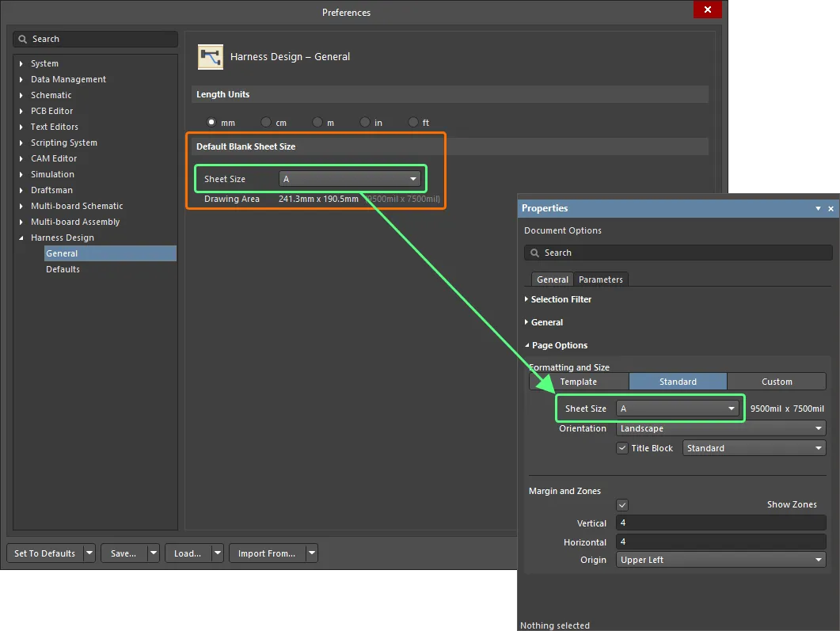Image resolution: width=840 pixels, height=631 pixels.
Task: Select the Template formatting mode
Action: (x=579, y=382)
